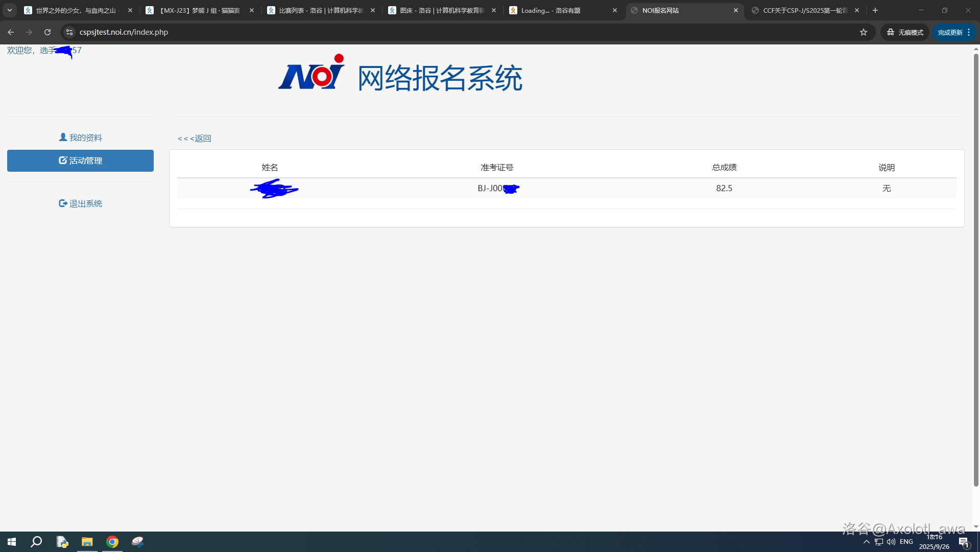The image size is (980, 552).
Task: Click 退出系统 to log out
Action: pyautogui.click(x=80, y=203)
